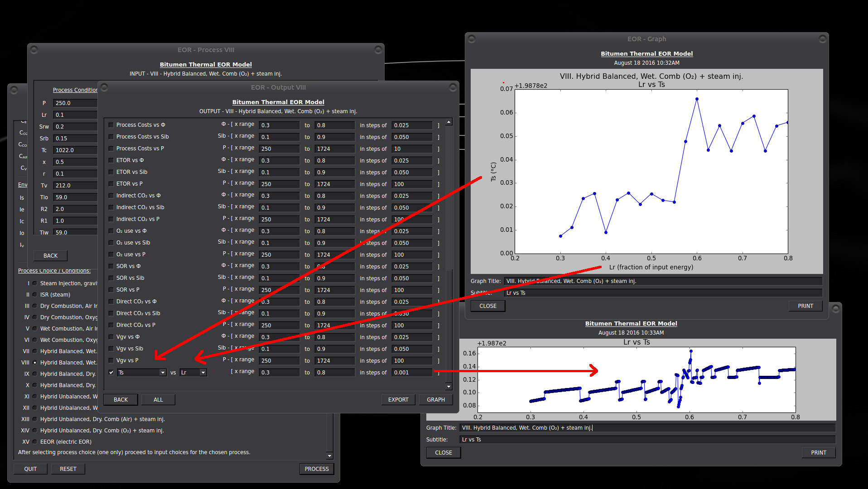The image size is (868, 489).
Task: Tick the SOR vs Φ checkbox
Action: [x=111, y=266]
